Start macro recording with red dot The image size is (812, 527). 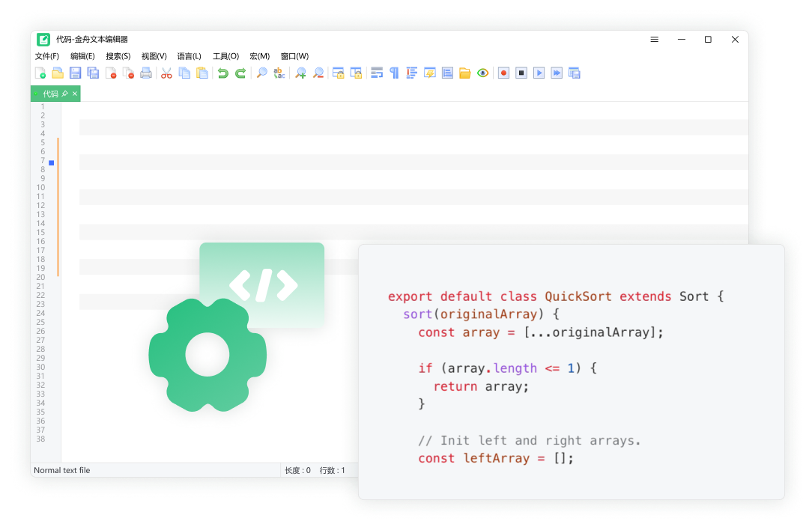click(503, 73)
